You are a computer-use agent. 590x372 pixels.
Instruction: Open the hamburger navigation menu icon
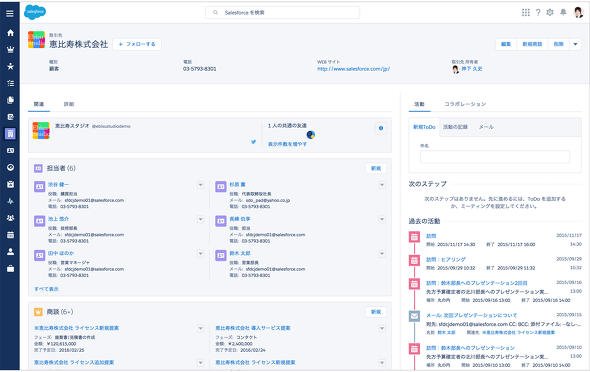click(x=10, y=14)
